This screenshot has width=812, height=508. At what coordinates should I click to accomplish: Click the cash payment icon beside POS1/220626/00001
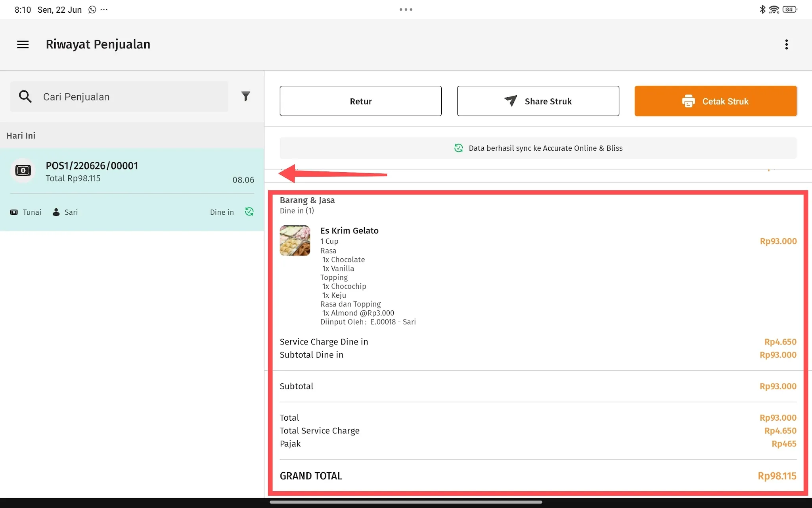[23, 171]
